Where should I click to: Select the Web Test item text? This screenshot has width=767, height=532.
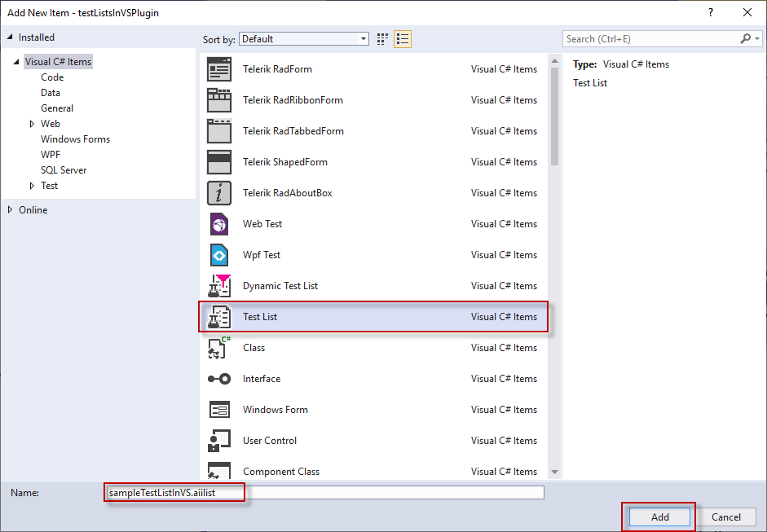[x=262, y=224]
